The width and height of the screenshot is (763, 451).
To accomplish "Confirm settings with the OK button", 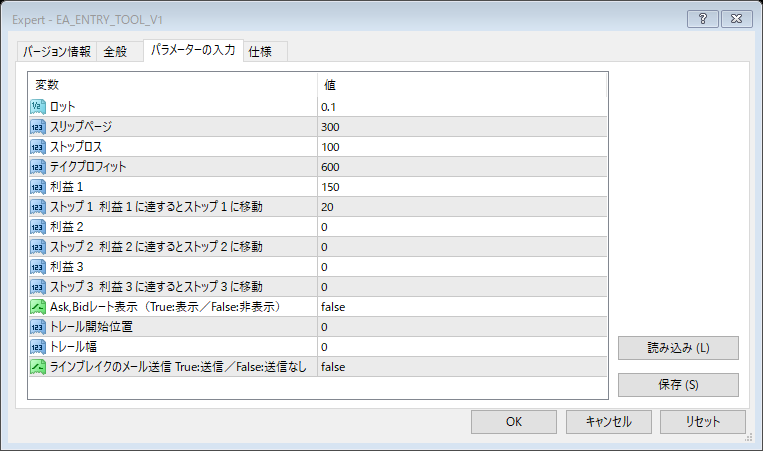I will [514, 422].
